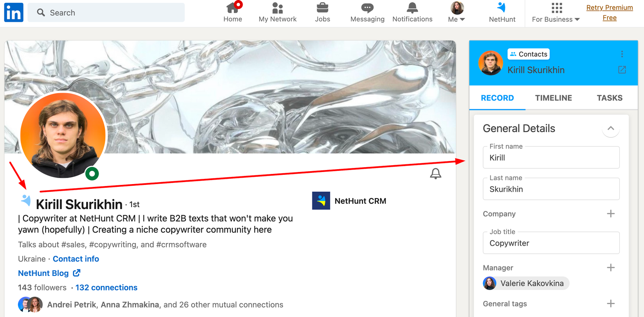The width and height of the screenshot is (644, 317).
Task: Open the 132 connections link
Action: click(x=106, y=288)
